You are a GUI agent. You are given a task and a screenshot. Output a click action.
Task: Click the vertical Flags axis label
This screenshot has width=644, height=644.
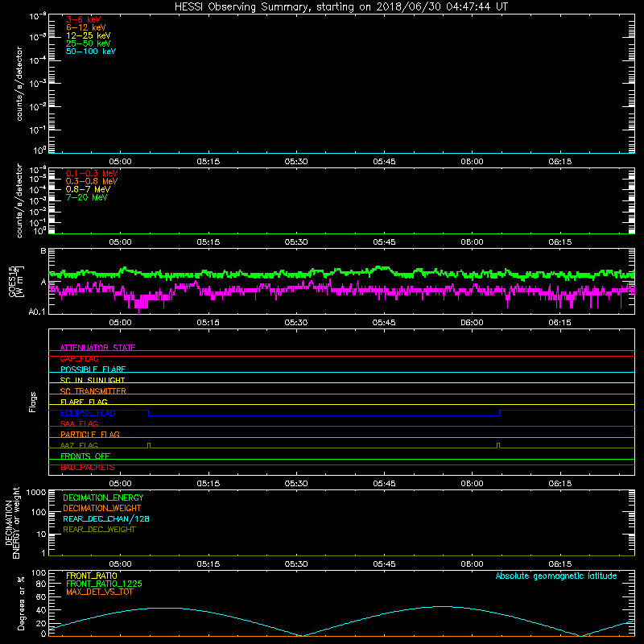(x=33, y=402)
